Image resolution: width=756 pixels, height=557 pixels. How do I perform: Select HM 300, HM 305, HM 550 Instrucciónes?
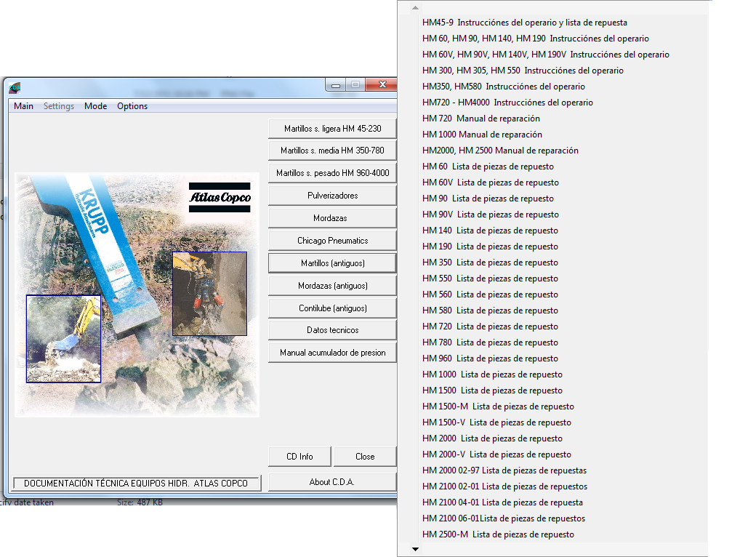click(x=523, y=71)
